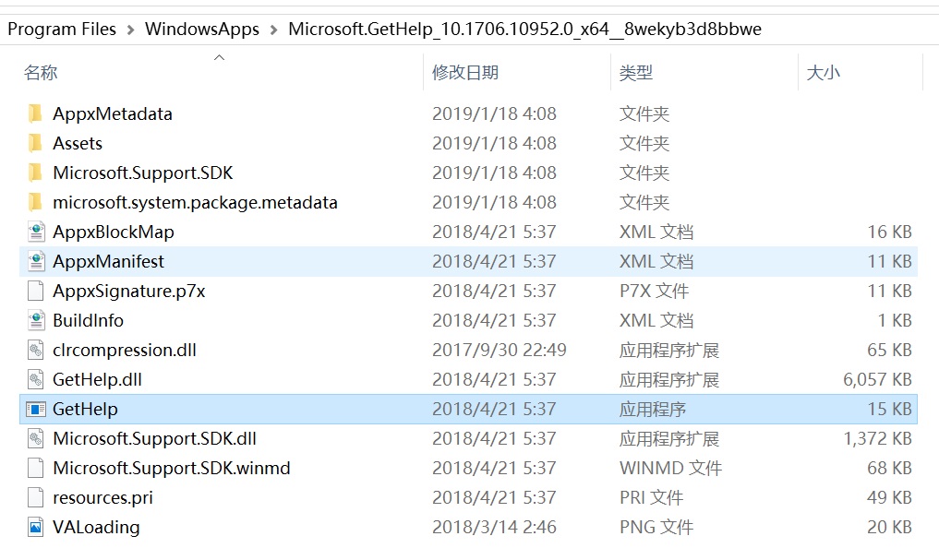
Task: Click the AppxBlockMap XML file icon
Action: tap(36, 232)
